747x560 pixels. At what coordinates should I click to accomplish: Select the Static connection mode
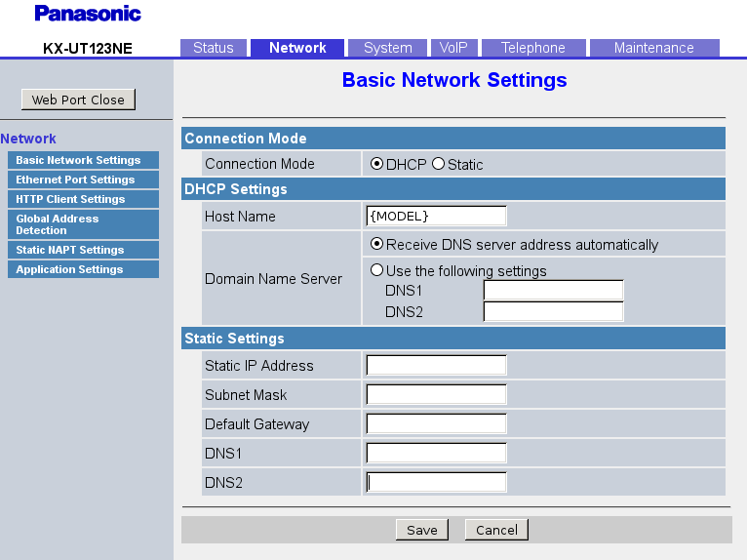pyautogui.click(x=438, y=164)
